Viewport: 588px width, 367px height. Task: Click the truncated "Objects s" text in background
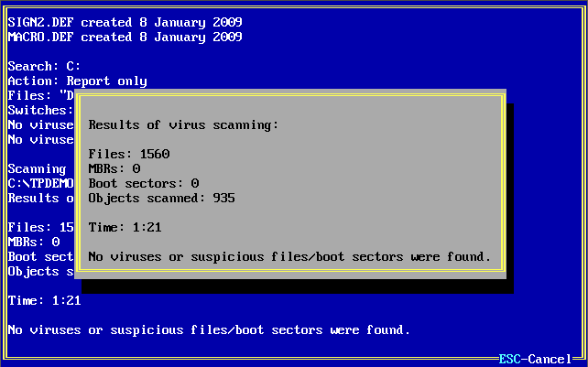[x=40, y=271]
